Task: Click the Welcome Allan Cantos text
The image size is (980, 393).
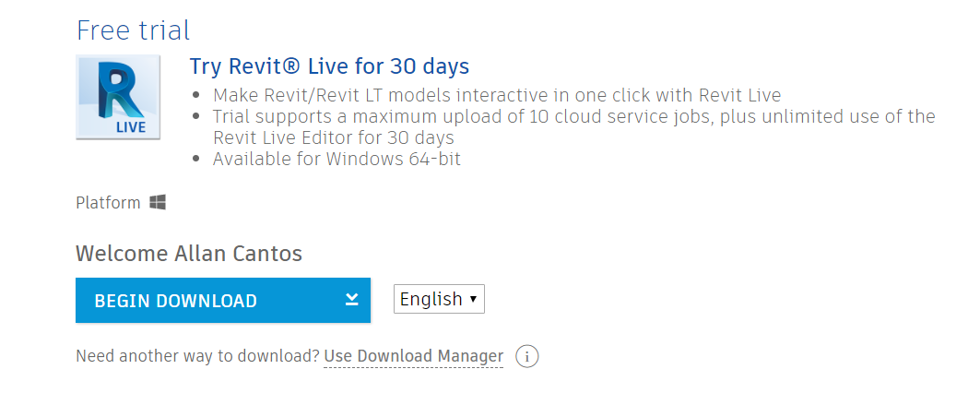Action: (189, 254)
